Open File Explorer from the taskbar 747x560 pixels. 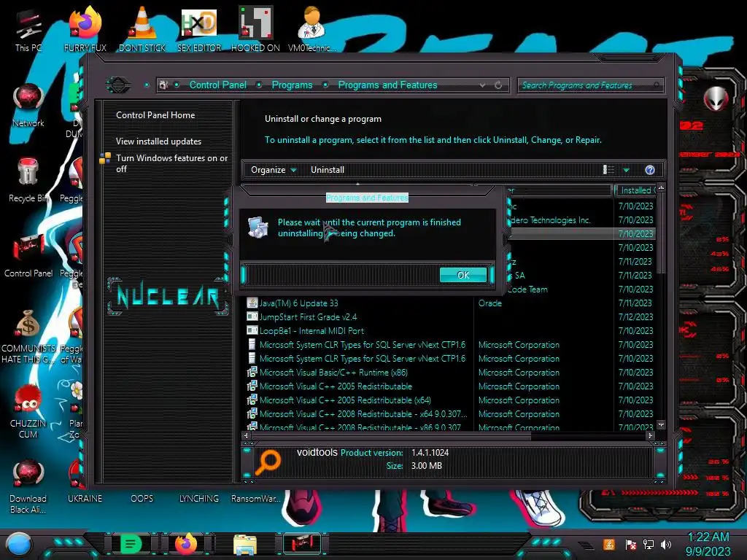point(245,545)
